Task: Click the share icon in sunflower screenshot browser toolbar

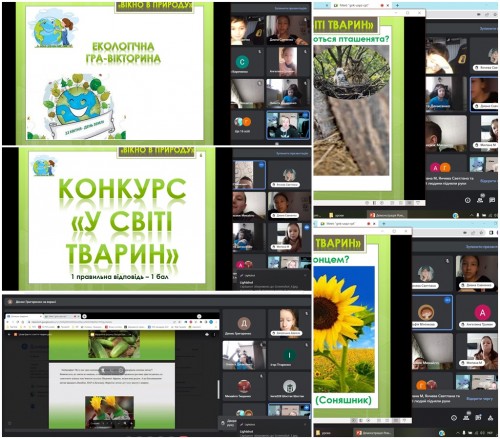Action: tap(474, 233)
